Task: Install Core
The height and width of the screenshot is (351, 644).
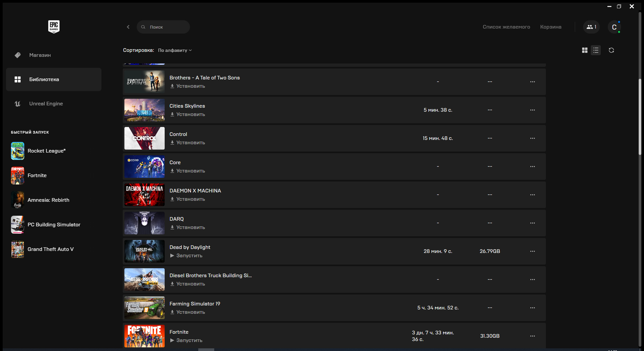Action: coord(188,171)
